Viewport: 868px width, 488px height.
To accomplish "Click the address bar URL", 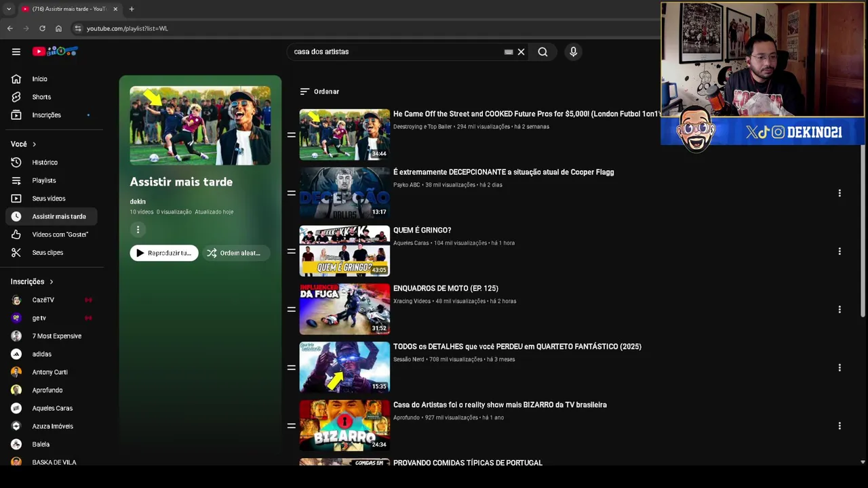I will point(127,28).
